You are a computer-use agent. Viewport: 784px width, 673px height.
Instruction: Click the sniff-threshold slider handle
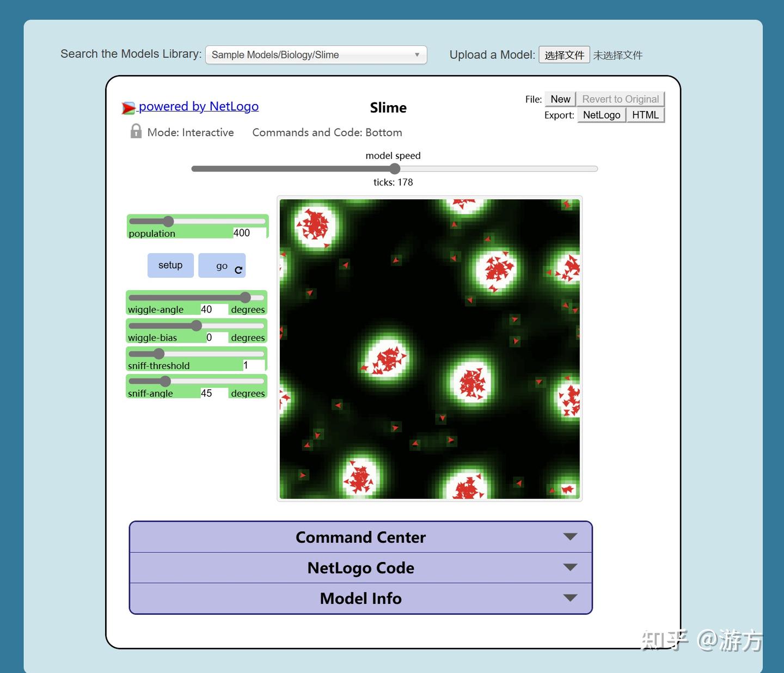(158, 354)
